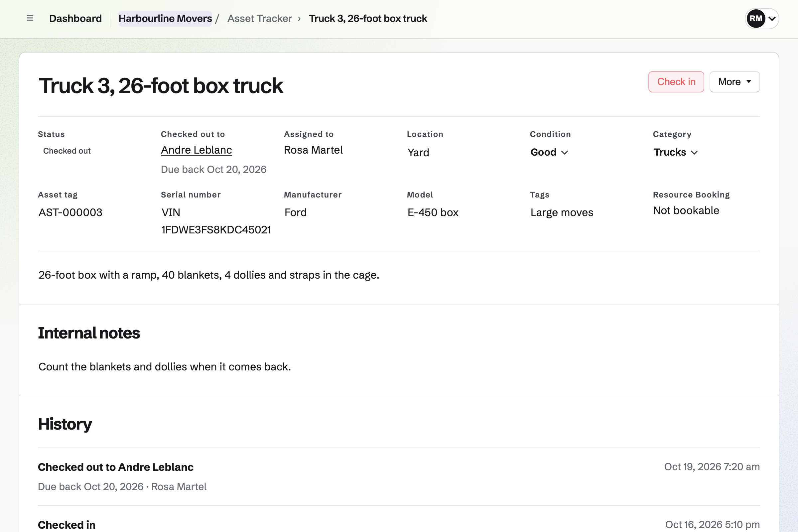Click the Large moves tag
798x532 pixels.
point(562,212)
